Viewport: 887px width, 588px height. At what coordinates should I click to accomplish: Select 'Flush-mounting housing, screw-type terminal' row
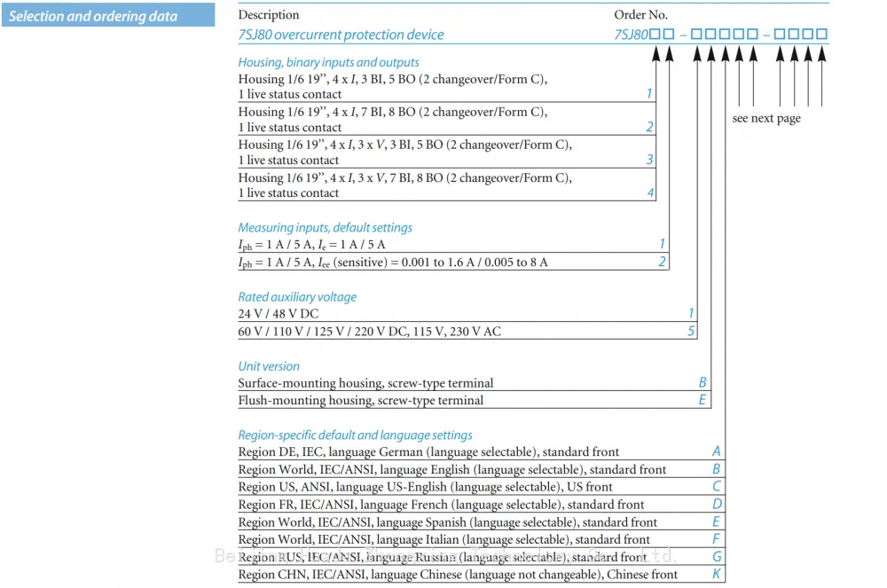tap(474, 400)
